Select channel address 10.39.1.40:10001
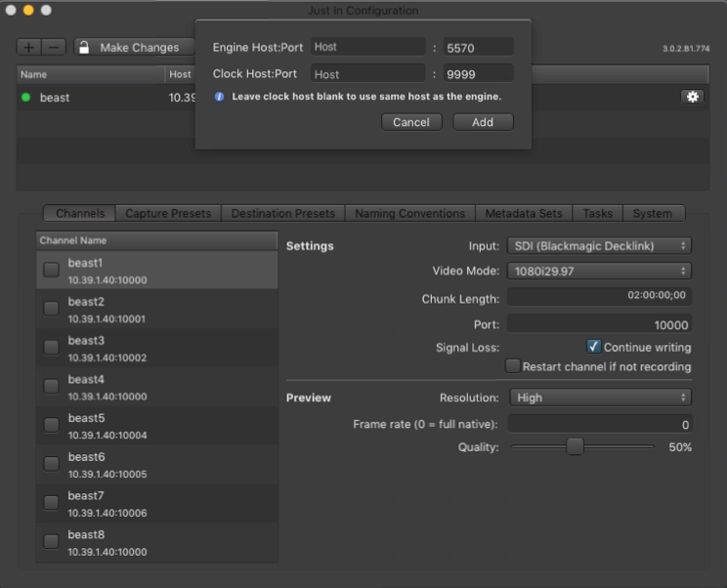The height and width of the screenshot is (588, 727). (107, 318)
